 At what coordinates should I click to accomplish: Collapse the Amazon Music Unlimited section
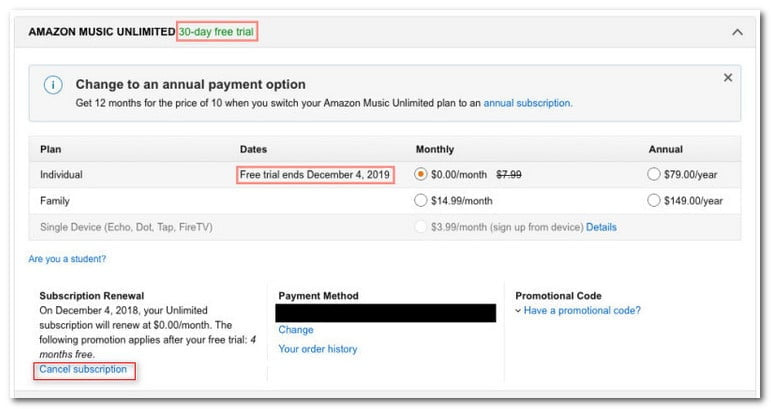click(737, 32)
